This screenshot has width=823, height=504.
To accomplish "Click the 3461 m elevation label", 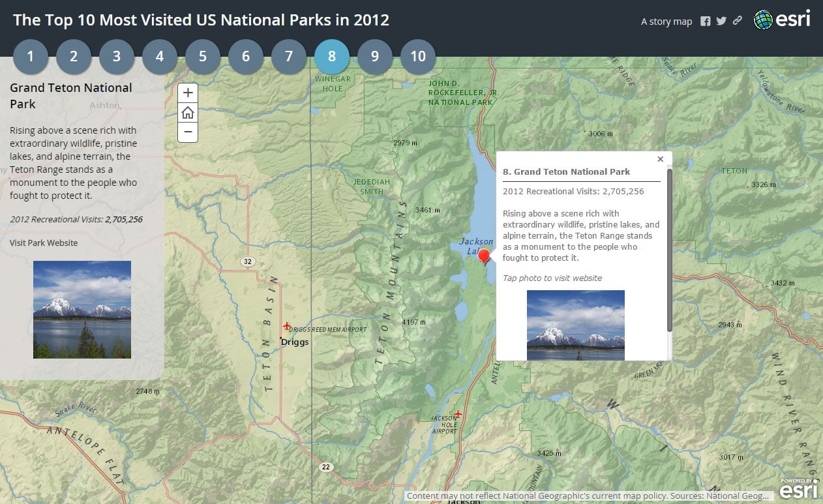I will (x=428, y=210).
